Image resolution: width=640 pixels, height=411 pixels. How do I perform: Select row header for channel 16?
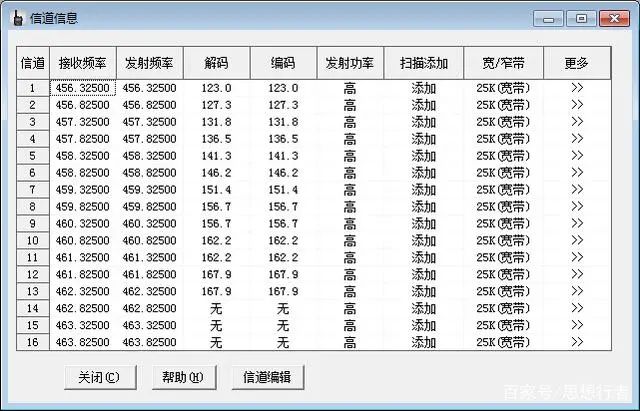tap(33, 342)
